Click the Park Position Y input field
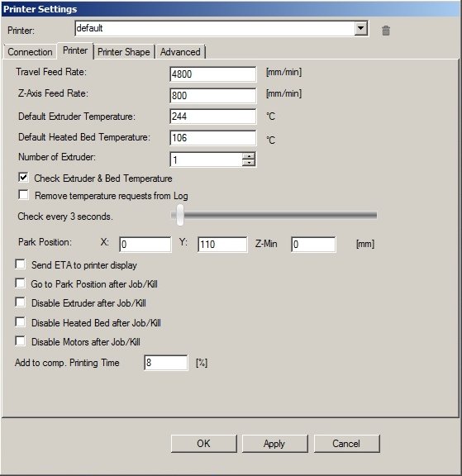 coord(222,245)
